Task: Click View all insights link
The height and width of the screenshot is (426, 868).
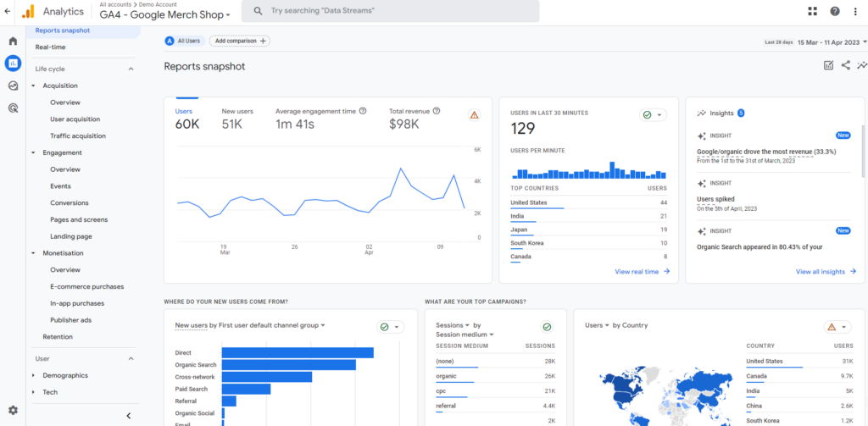Action: pos(826,272)
